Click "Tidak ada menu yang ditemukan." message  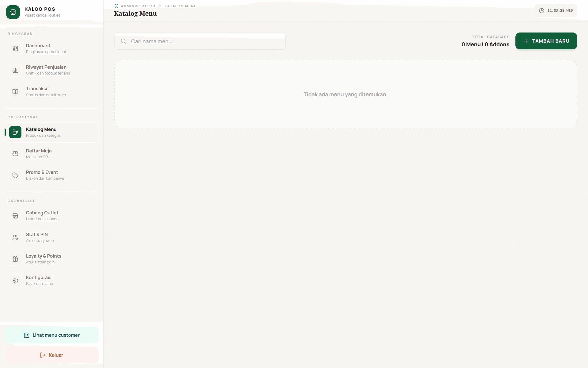point(345,94)
